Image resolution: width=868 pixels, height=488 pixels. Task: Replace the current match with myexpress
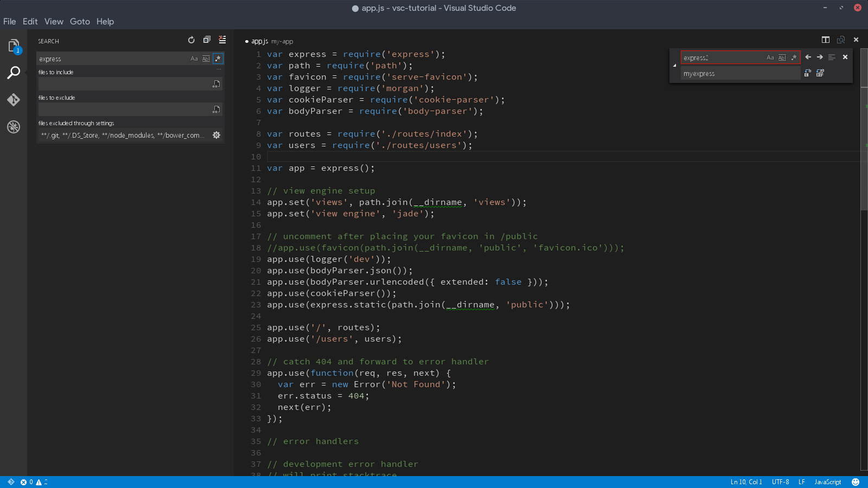[808, 73]
